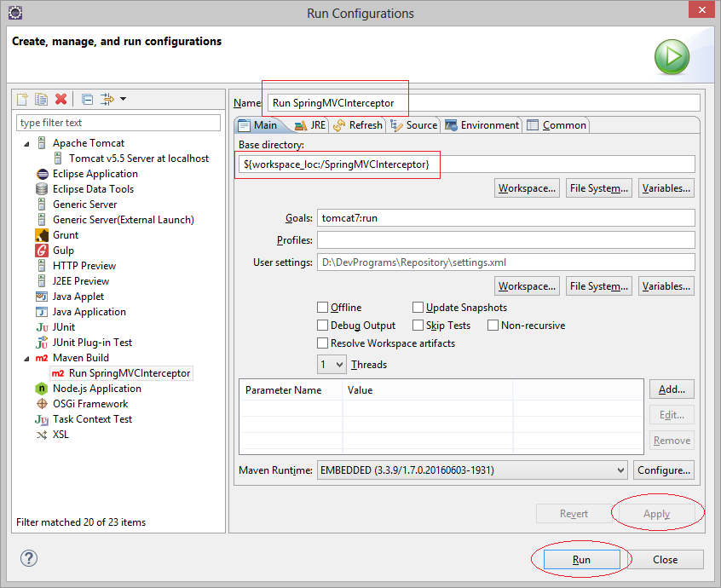Click the Duplicate launch configuration icon
The width and height of the screenshot is (721, 588).
click(41, 99)
